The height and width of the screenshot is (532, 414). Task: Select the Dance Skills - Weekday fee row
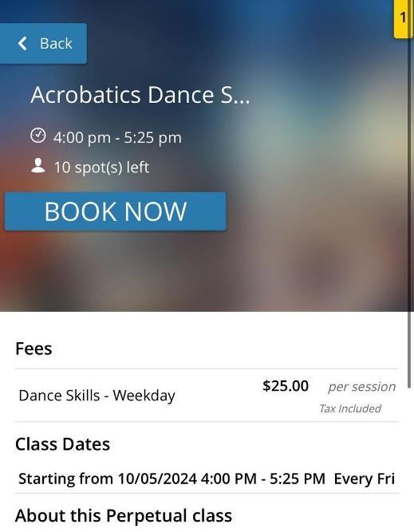(x=207, y=396)
